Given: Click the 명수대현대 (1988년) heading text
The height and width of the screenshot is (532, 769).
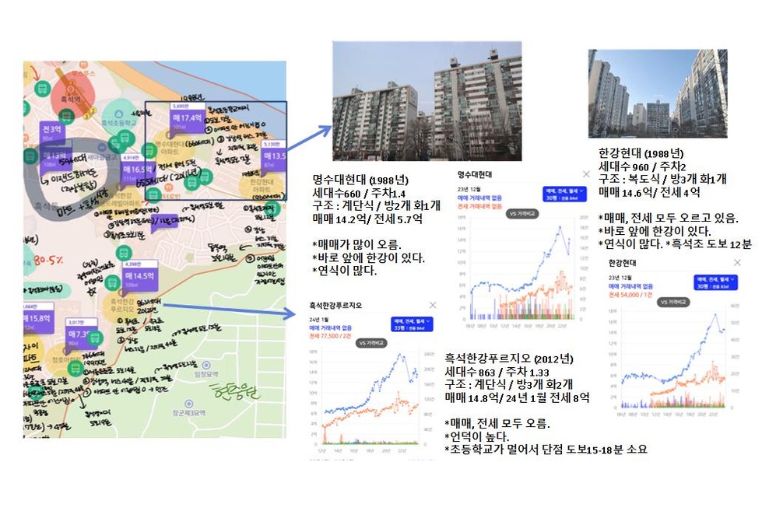Looking at the screenshot, I should [x=360, y=180].
